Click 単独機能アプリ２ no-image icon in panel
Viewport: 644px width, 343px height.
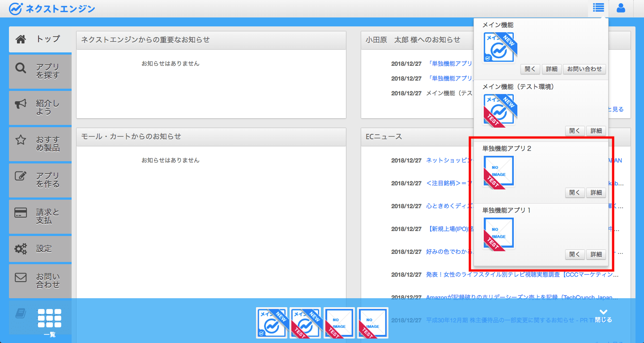point(499,171)
